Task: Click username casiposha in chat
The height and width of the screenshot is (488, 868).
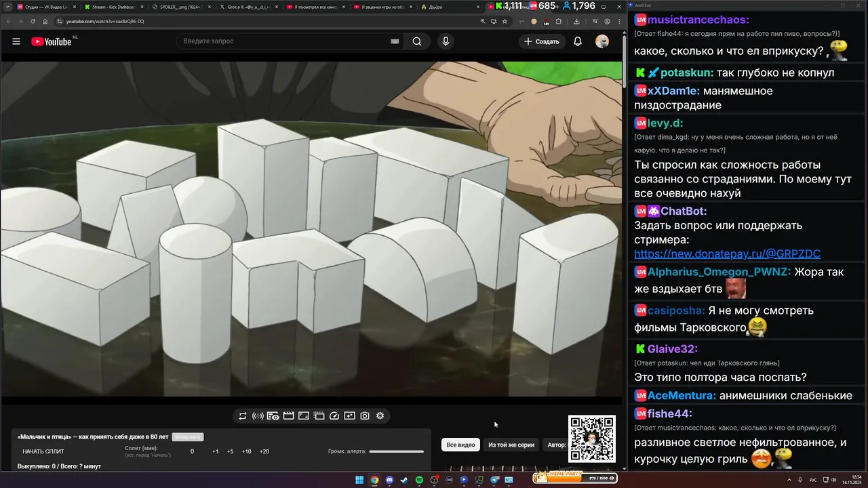Action: click(x=675, y=310)
